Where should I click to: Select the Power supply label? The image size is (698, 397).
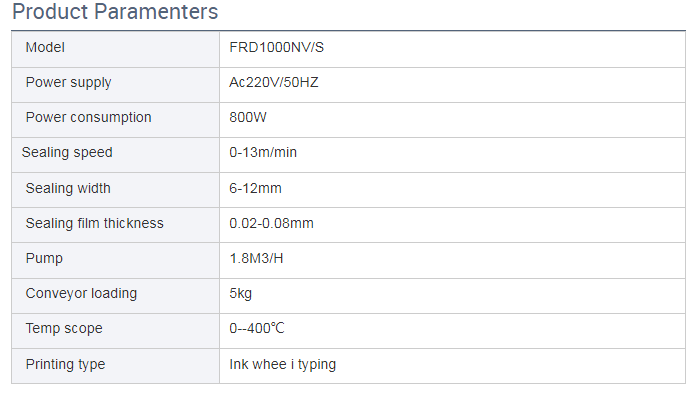[68, 82]
